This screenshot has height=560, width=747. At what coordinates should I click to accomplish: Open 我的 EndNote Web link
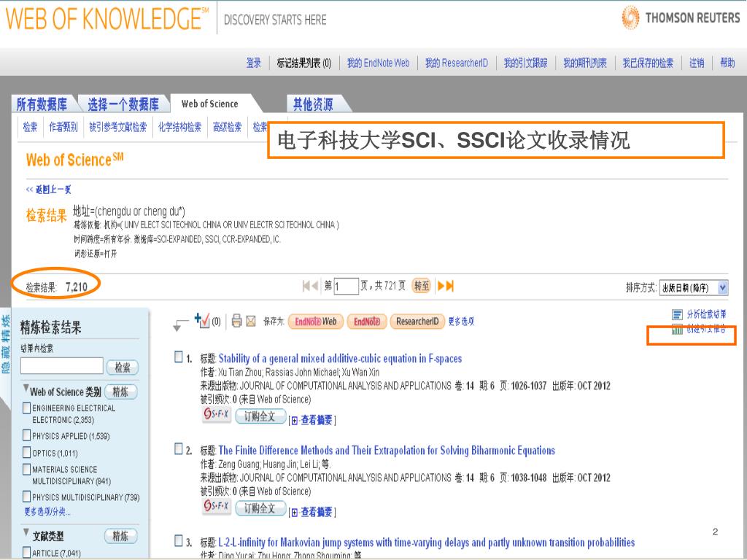(379, 63)
